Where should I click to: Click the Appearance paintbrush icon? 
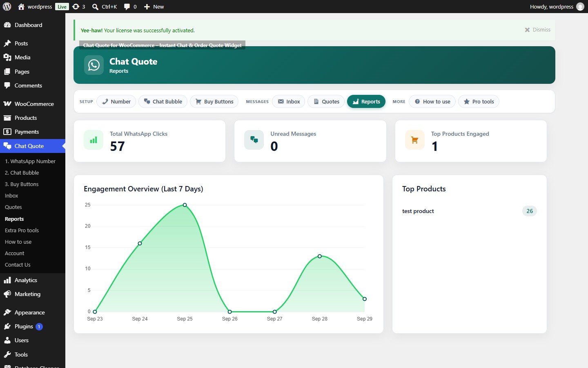click(x=7, y=312)
